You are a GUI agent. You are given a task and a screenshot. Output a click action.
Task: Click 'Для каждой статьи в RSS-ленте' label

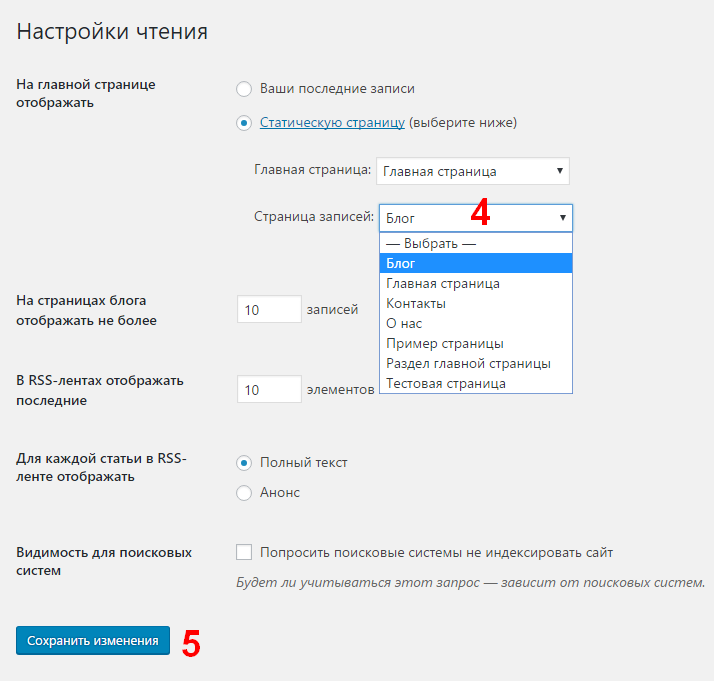pos(102,468)
